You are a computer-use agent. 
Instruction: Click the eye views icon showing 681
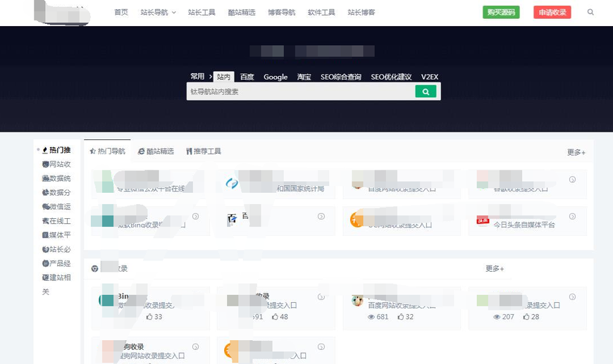click(371, 317)
